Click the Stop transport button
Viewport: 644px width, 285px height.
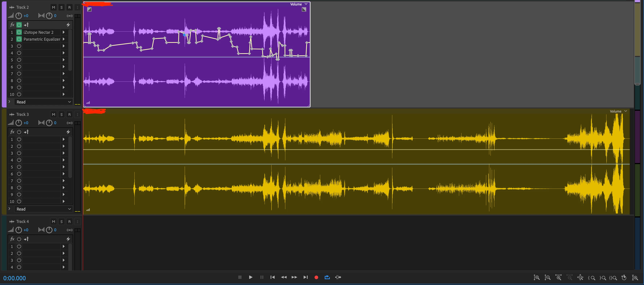click(240, 277)
